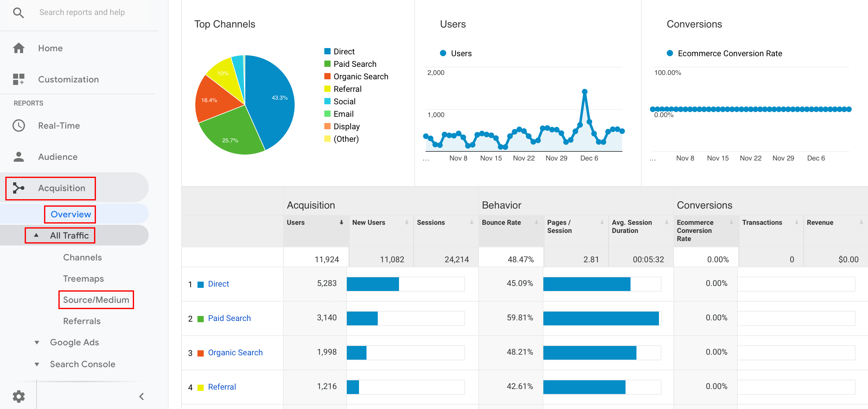Click the Real-Time clock icon

[18, 126]
